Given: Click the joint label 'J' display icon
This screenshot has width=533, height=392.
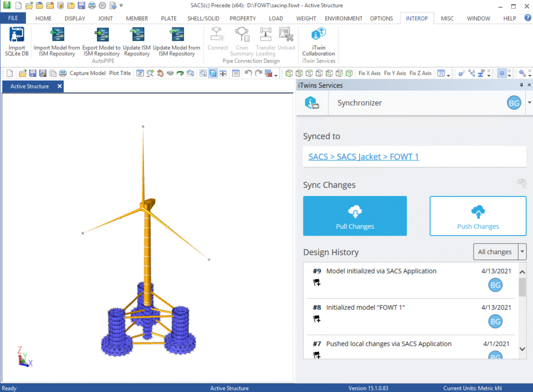Looking at the screenshot, I should pos(461,73).
